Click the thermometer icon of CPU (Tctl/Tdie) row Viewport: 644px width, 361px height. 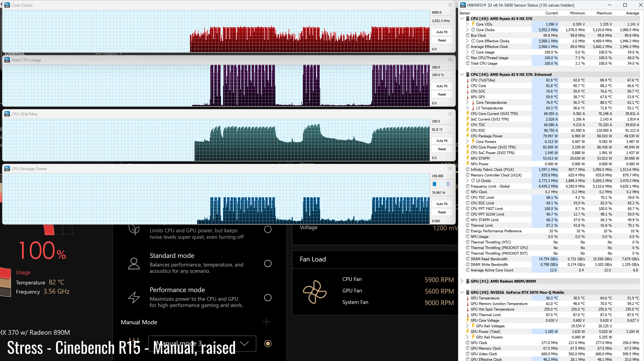click(468, 80)
